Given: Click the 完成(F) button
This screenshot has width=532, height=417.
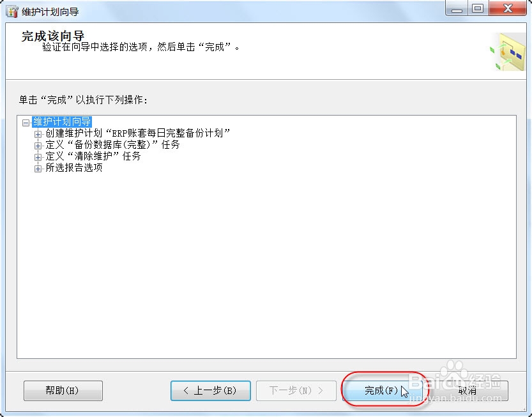Looking at the screenshot, I should (383, 391).
